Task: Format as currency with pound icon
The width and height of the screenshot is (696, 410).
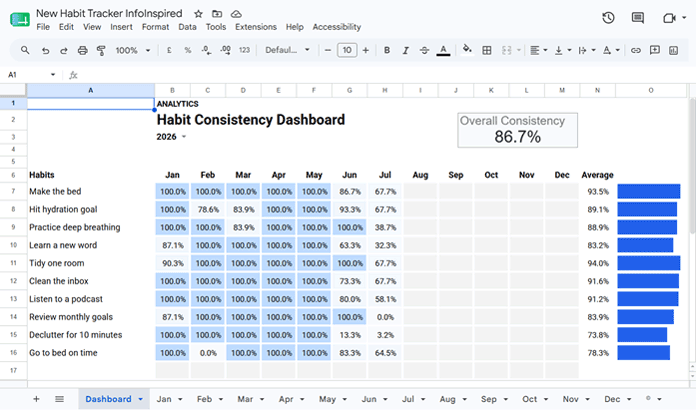Action: point(169,51)
